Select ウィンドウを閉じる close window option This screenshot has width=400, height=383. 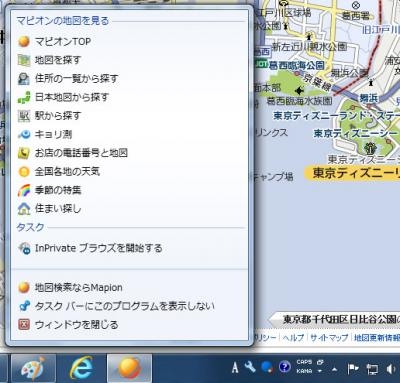click(130, 325)
